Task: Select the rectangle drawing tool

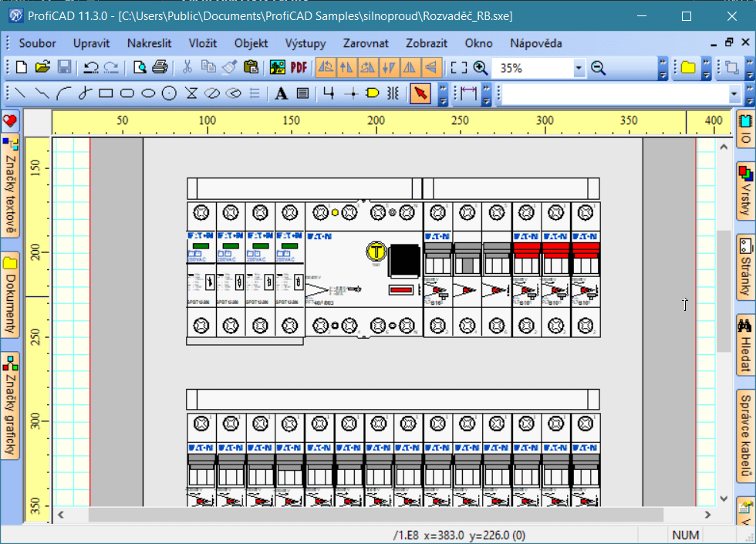Action: point(106,93)
